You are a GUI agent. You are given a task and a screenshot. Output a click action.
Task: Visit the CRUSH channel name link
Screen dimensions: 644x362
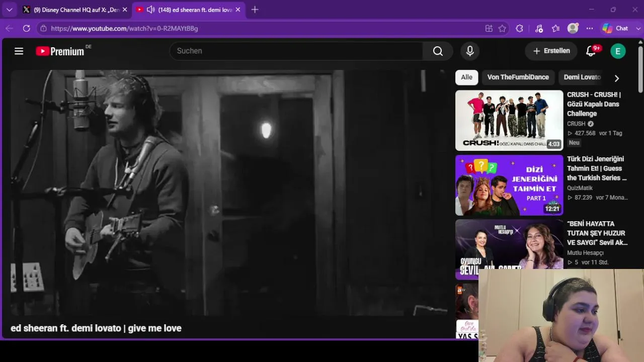tap(576, 124)
